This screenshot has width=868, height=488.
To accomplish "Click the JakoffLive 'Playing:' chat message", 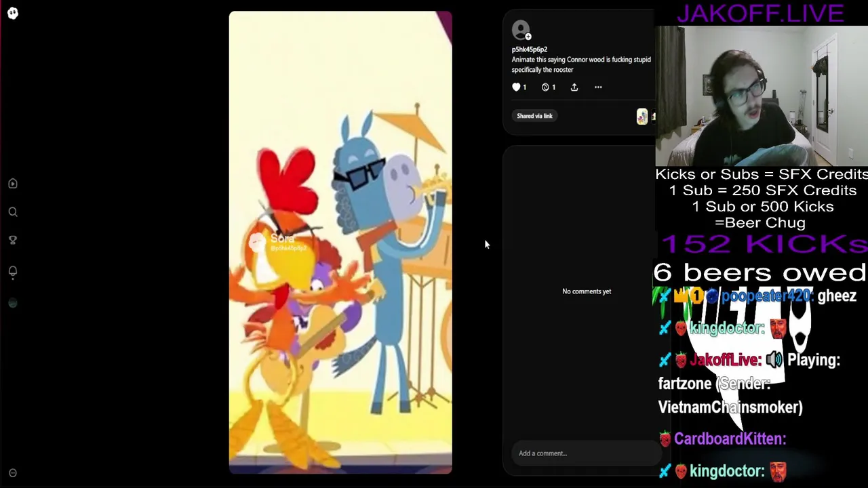I will (x=749, y=384).
